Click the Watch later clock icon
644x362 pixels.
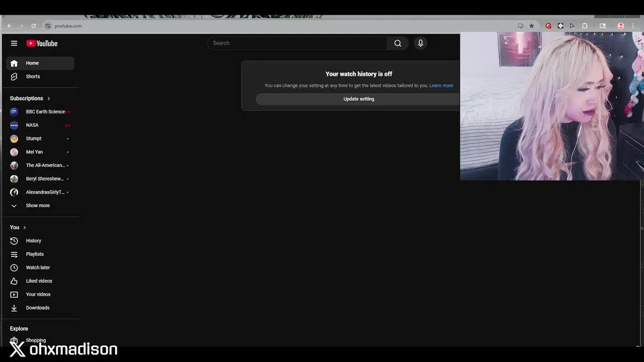[14, 267]
